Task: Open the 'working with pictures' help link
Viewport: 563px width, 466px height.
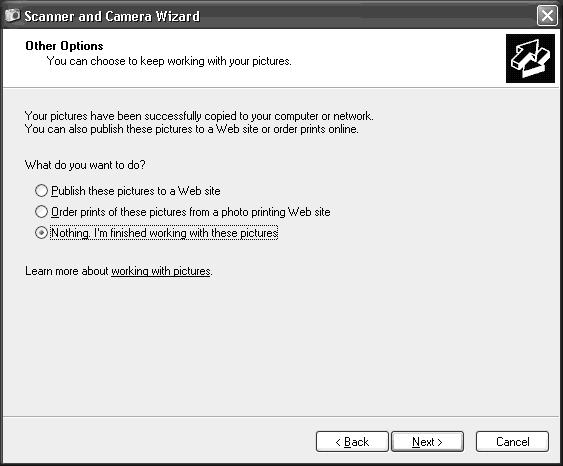Action: pos(161,271)
